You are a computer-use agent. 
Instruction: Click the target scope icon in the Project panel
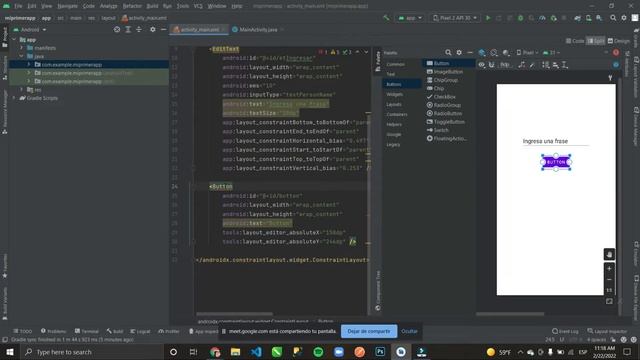[117, 29]
